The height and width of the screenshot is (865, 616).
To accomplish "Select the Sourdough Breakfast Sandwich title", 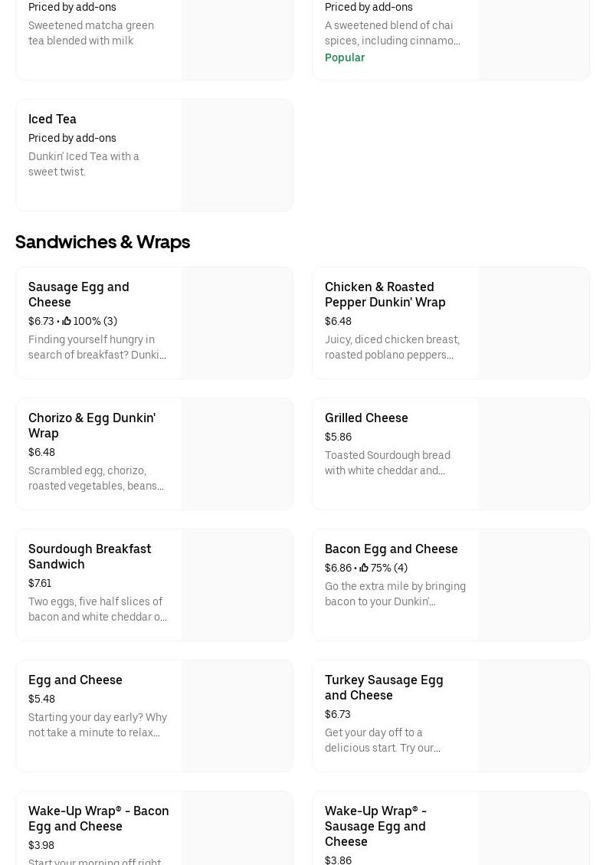I will [90, 556].
